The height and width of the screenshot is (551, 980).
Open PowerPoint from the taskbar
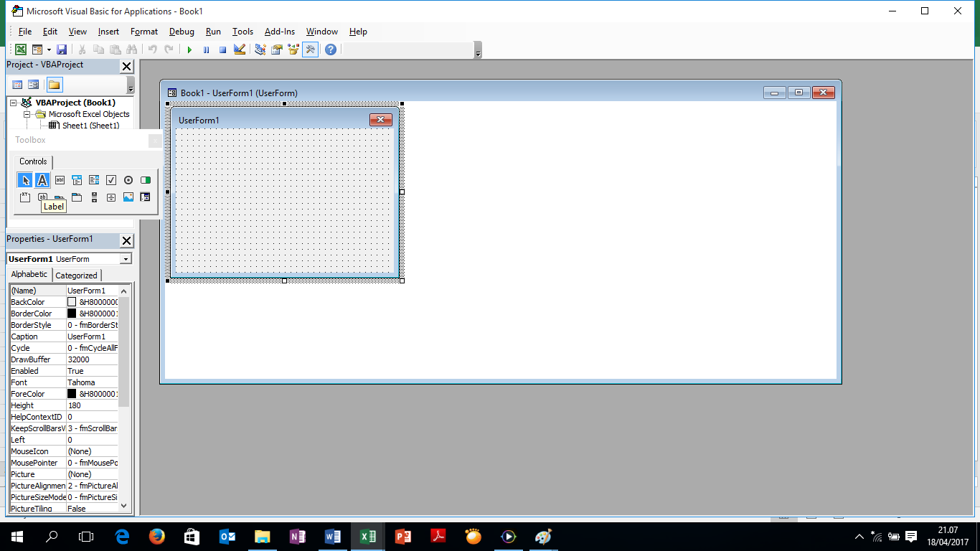403,537
